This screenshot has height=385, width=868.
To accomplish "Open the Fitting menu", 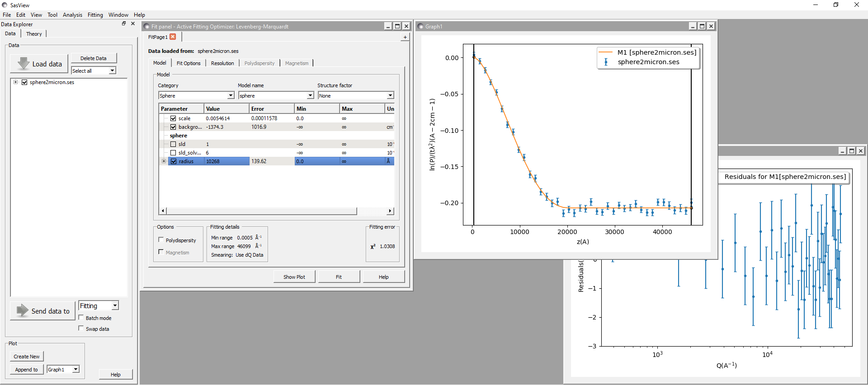I will [95, 15].
